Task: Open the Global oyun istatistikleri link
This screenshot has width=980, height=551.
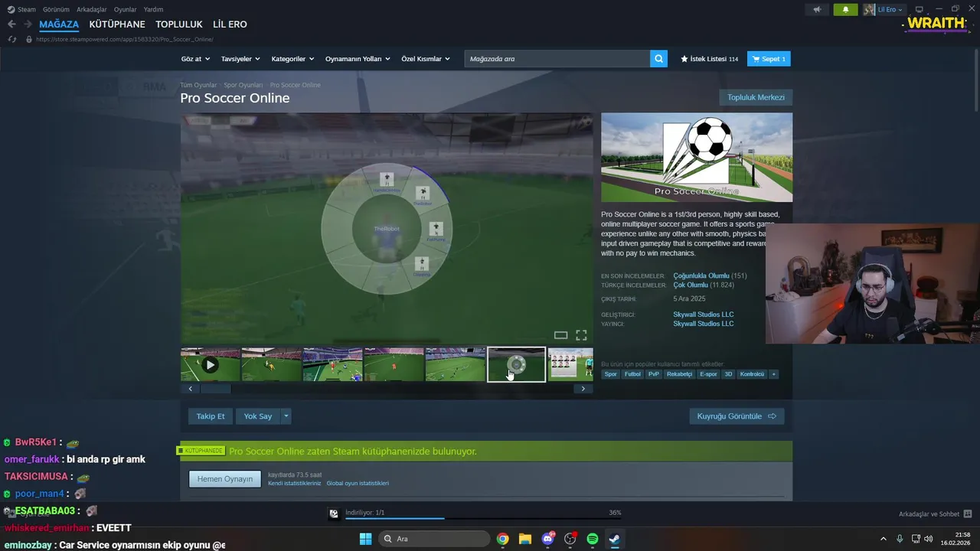Action: tap(358, 484)
